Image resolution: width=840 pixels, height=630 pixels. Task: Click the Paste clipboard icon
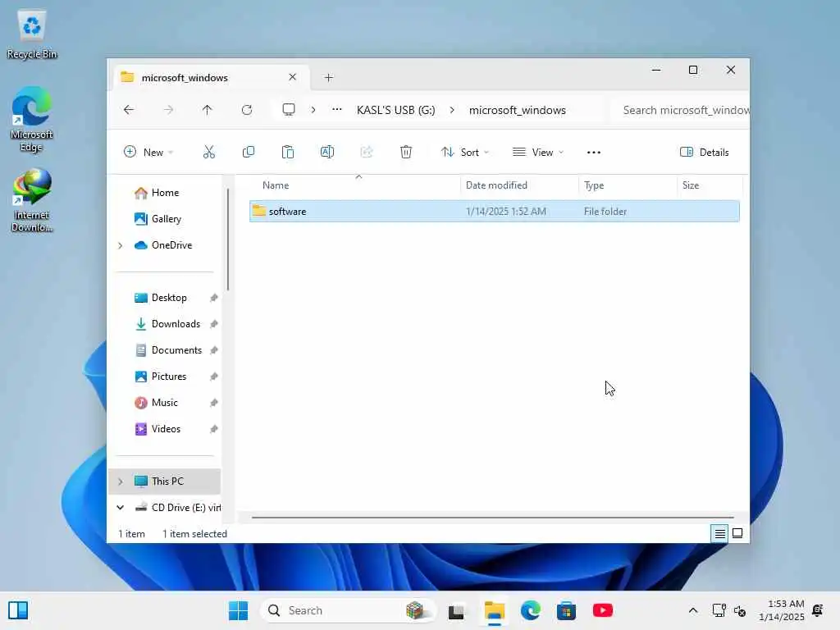pos(288,152)
